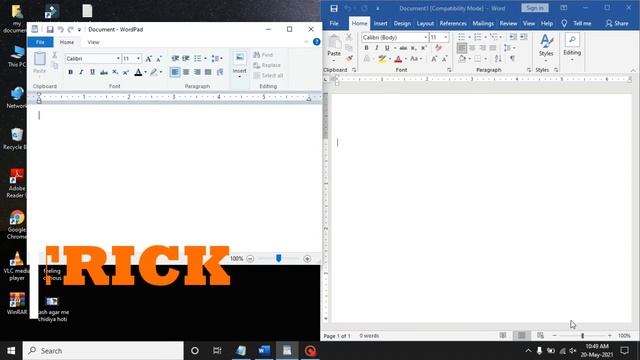Click Word's zoom slider handle in status bar
Image resolution: width=640 pixels, height=360 pixels.
[x=582, y=336]
